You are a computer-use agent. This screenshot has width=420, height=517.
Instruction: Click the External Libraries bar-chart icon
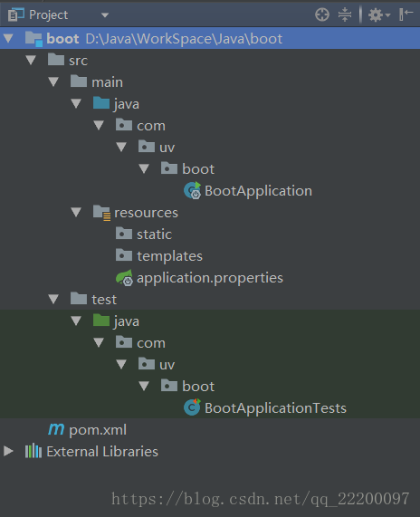click(x=33, y=452)
